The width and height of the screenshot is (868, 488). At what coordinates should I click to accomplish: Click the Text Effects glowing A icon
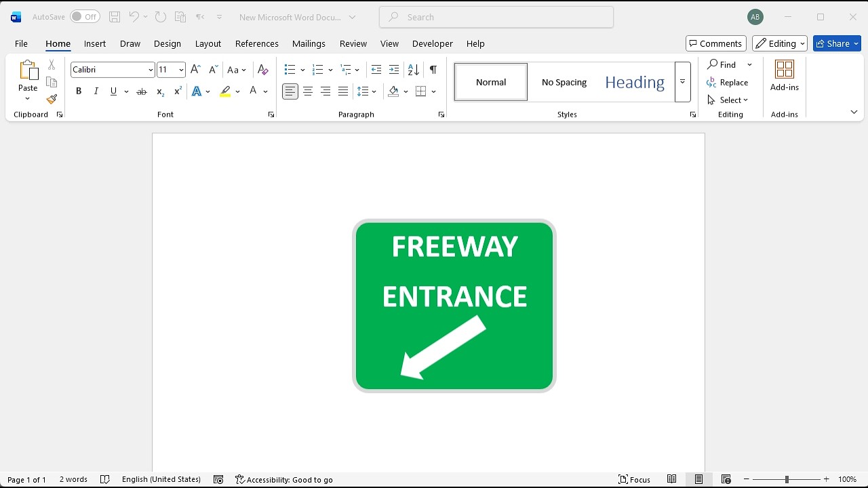(197, 91)
